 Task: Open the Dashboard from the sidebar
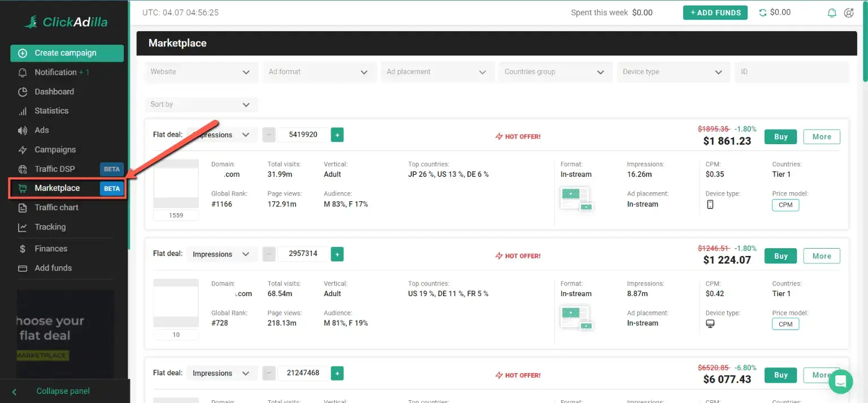[x=54, y=92]
